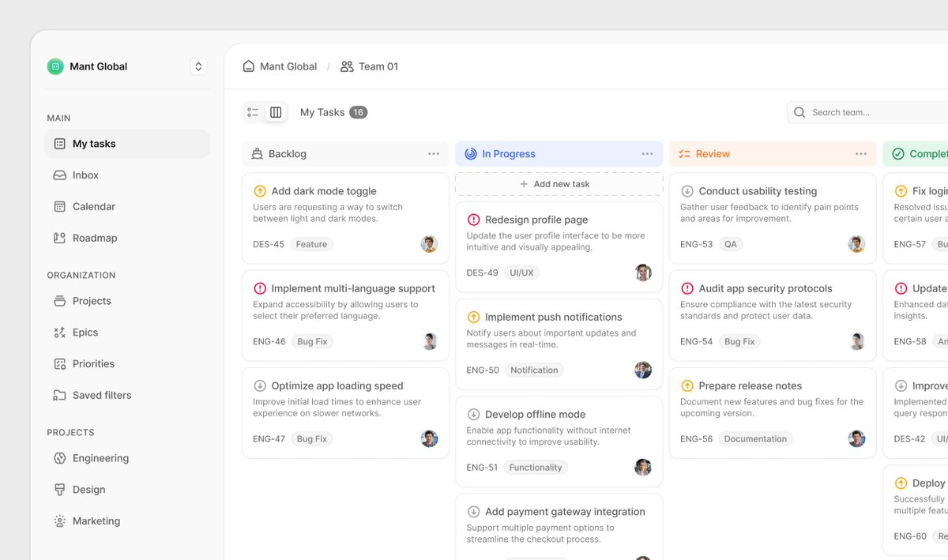Viewport: 948px width, 560px height.
Task: Click the green Mant Global logo icon
Action: point(55,66)
